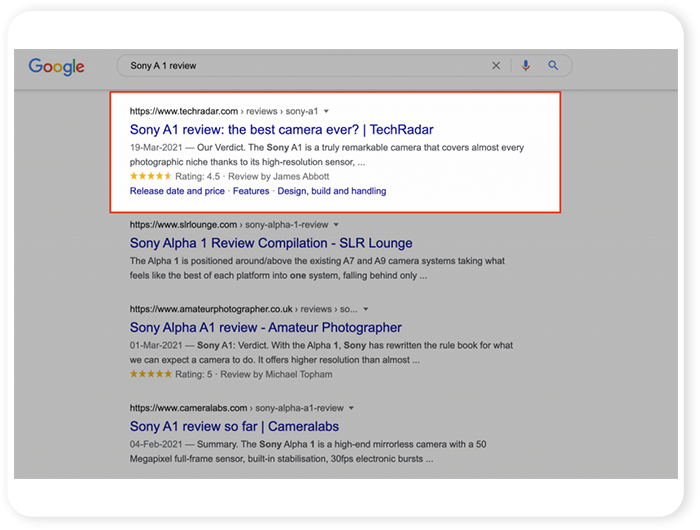Click the '04-Feb-2021' date in Cameralabs snippet
The image size is (700, 530).
point(156,444)
